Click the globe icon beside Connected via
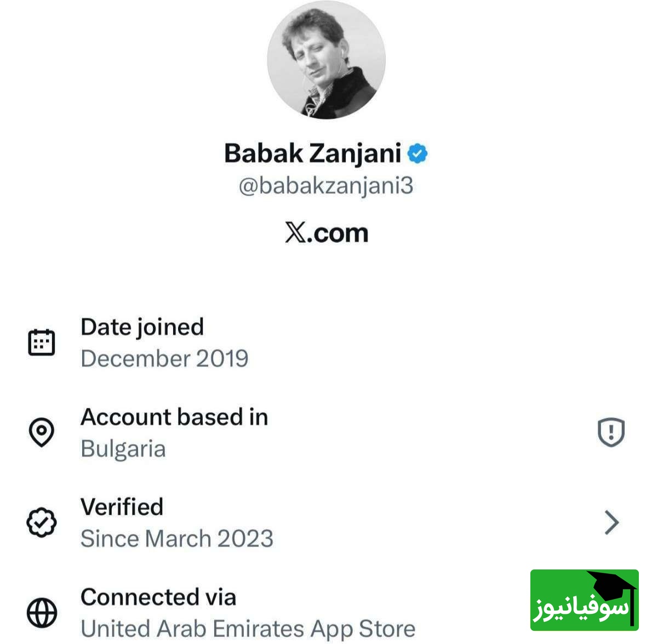This screenshot has height=644, width=652. click(x=42, y=612)
